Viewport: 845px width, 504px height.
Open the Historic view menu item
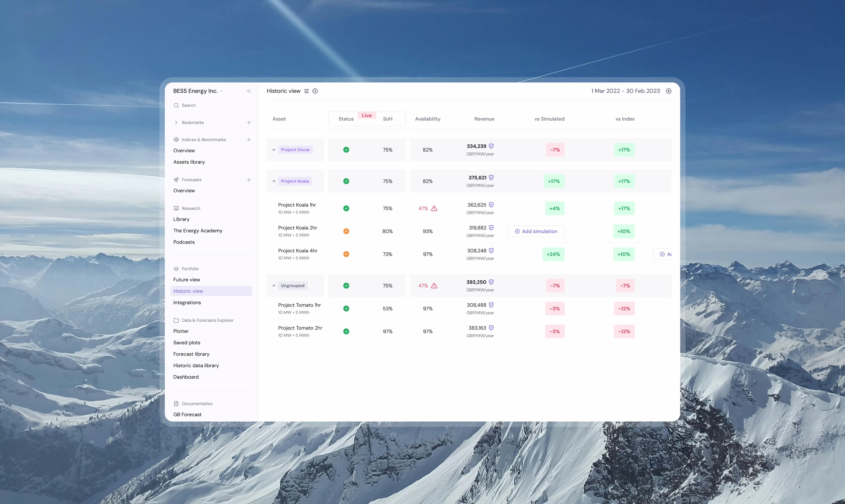pyautogui.click(x=188, y=291)
